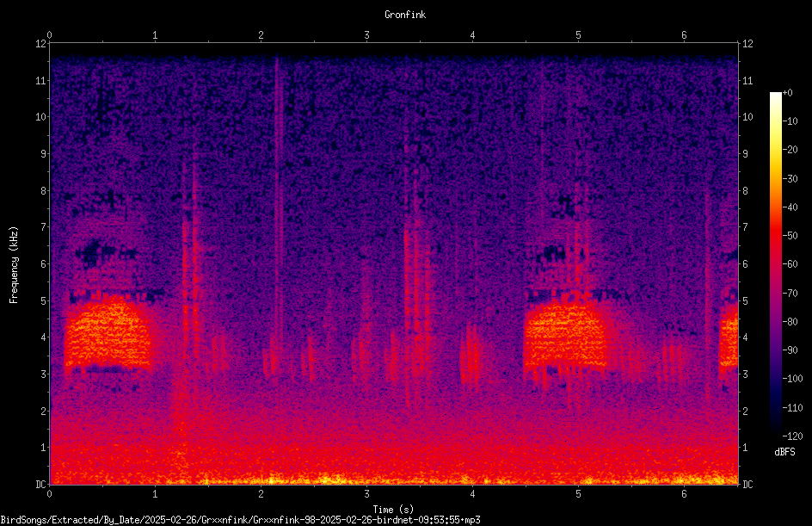Click the '-50' value on color scale

tap(790, 235)
